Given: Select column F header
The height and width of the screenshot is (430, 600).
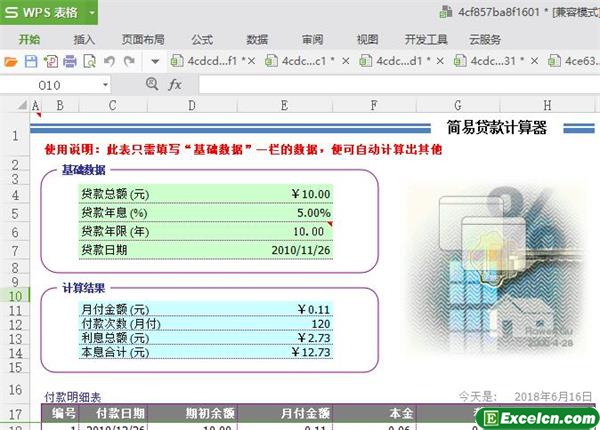Looking at the screenshot, I should click(374, 105).
